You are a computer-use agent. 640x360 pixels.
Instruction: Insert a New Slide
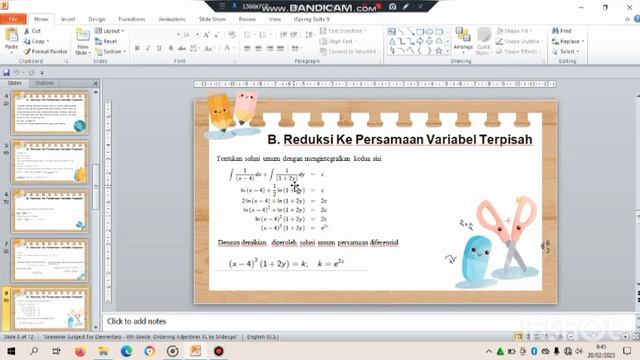click(x=82, y=41)
